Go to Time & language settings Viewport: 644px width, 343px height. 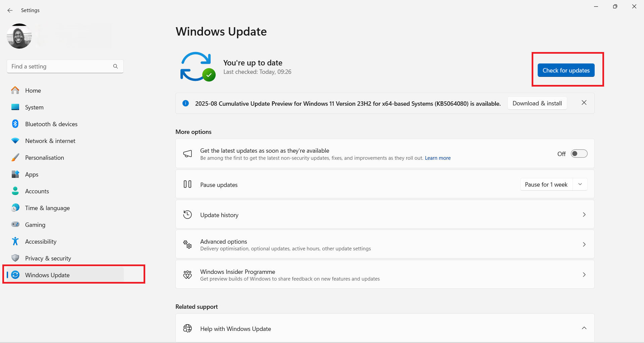(47, 208)
